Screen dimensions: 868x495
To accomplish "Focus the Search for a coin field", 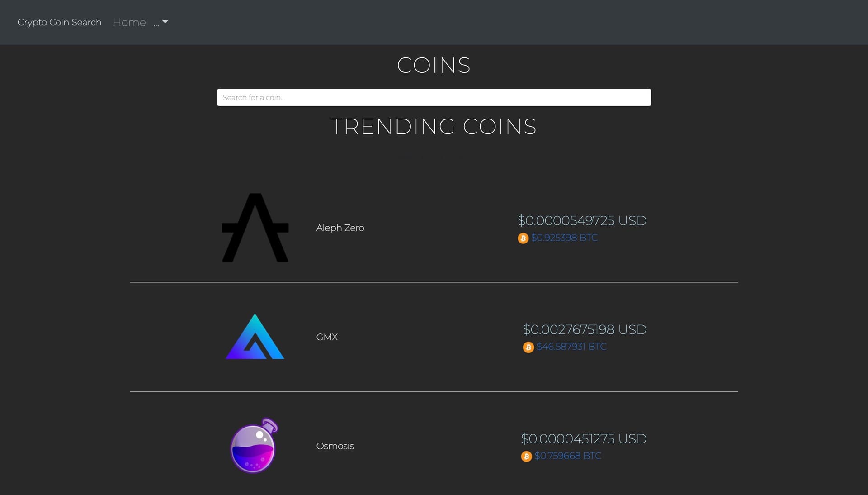I will point(434,97).
